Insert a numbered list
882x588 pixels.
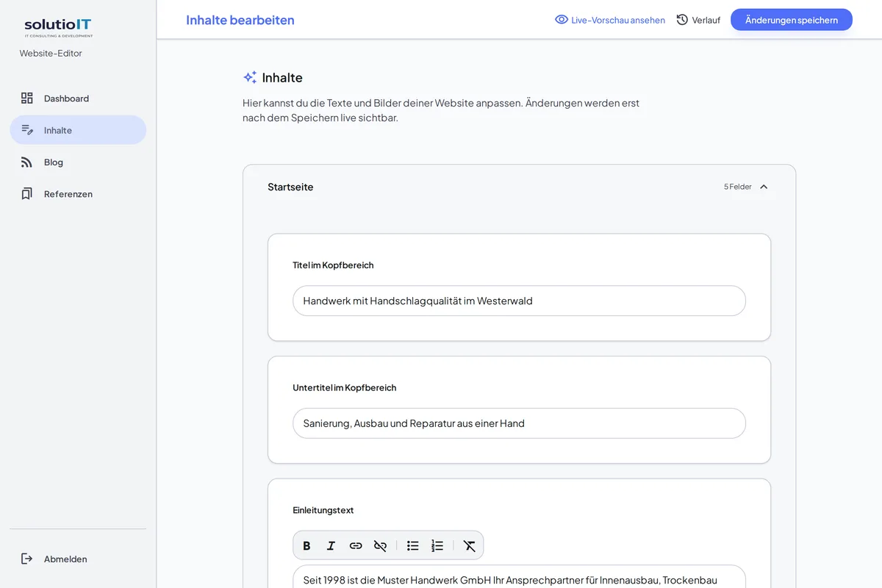pyautogui.click(x=437, y=545)
